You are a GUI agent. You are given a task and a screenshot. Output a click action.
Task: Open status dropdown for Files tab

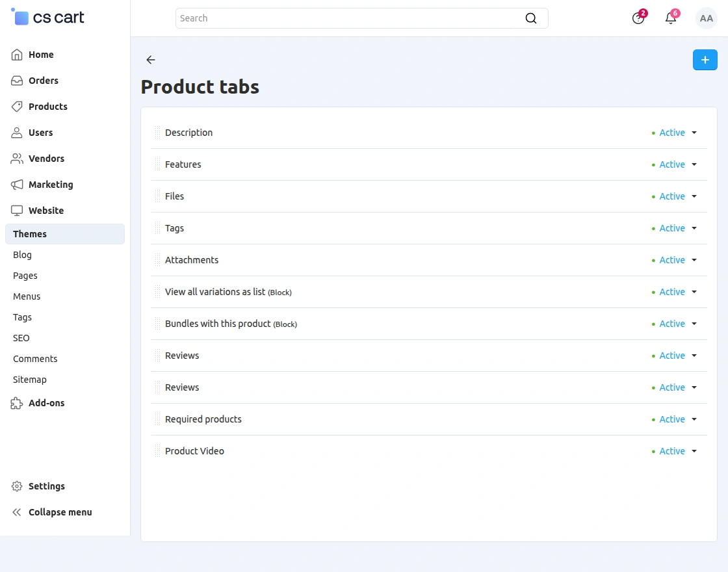tap(674, 196)
